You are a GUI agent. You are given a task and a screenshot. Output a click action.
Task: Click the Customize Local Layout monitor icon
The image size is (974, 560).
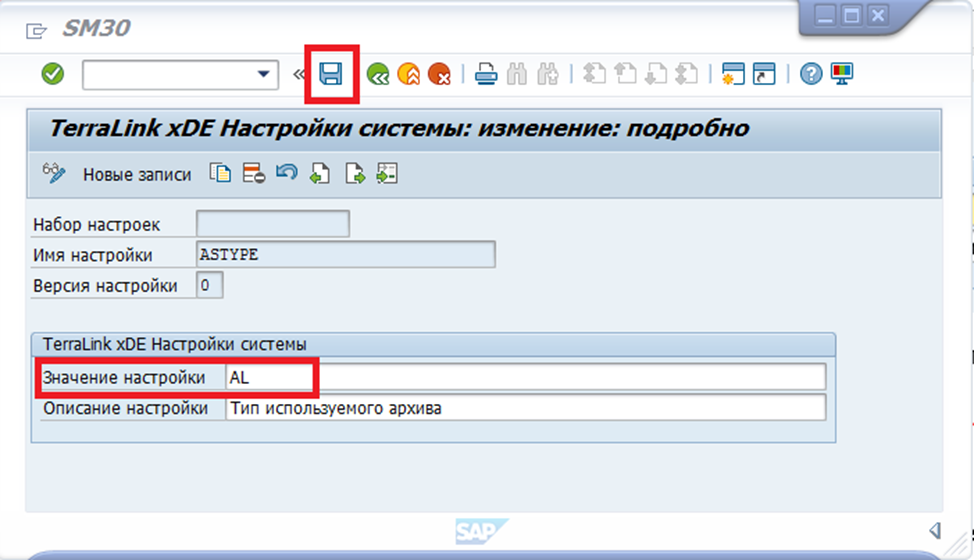(842, 74)
